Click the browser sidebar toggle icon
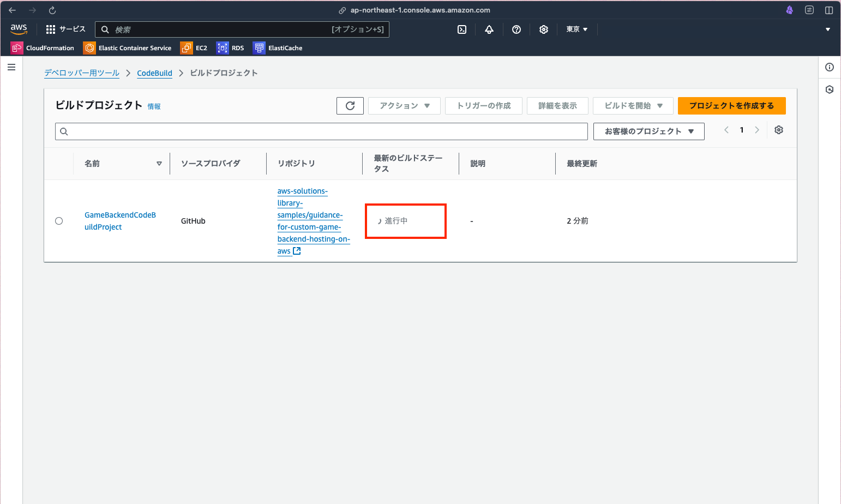 (x=829, y=10)
